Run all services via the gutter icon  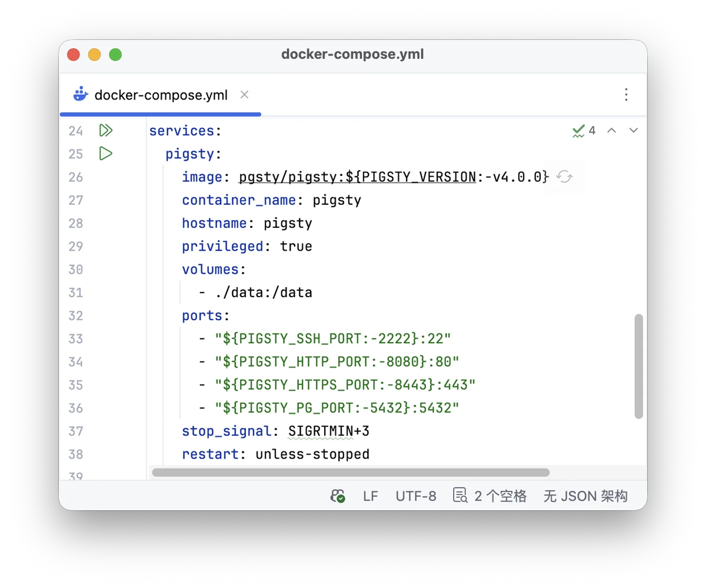[x=106, y=130]
